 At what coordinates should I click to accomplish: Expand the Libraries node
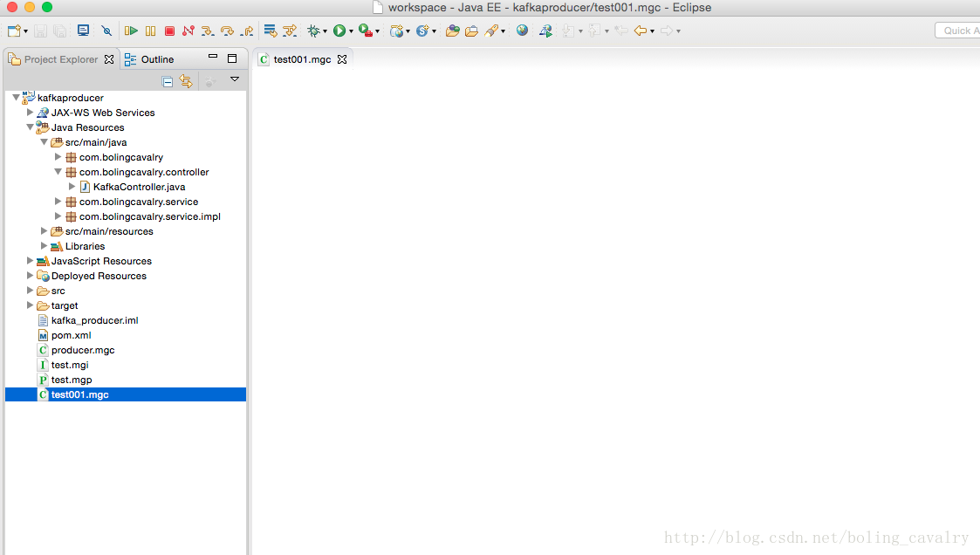click(x=44, y=246)
